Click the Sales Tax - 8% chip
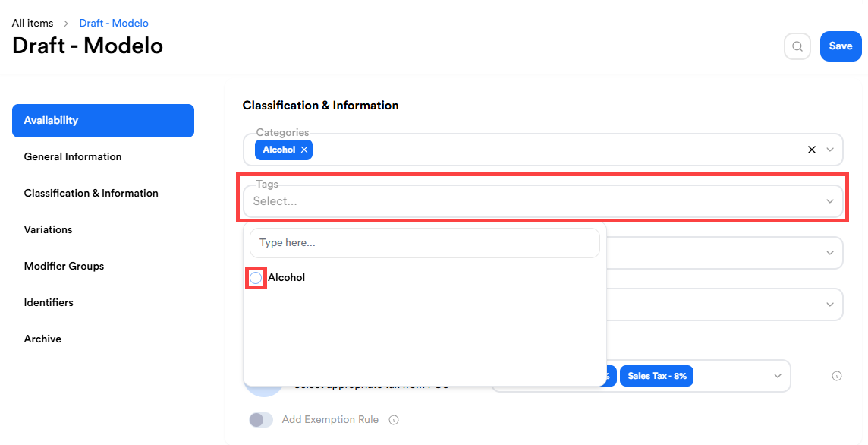Image resolution: width=868 pixels, height=445 pixels. 656,376
